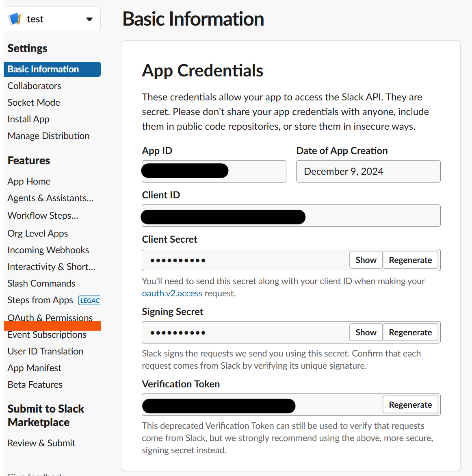Click the App ID field
This screenshot has width=472, height=476.
pyautogui.click(x=214, y=171)
